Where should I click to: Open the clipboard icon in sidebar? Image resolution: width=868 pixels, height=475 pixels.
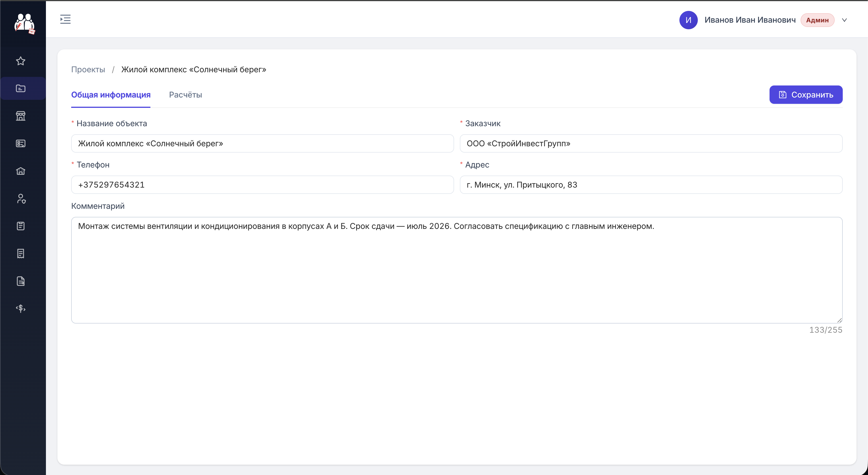tap(21, 226)
